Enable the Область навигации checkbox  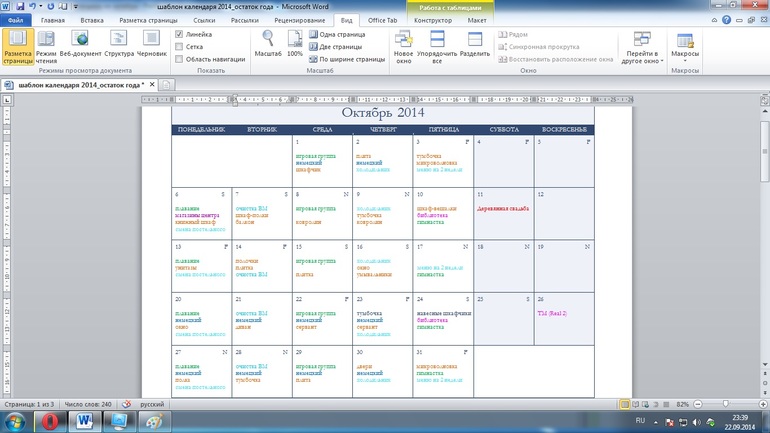click(179, 60)
